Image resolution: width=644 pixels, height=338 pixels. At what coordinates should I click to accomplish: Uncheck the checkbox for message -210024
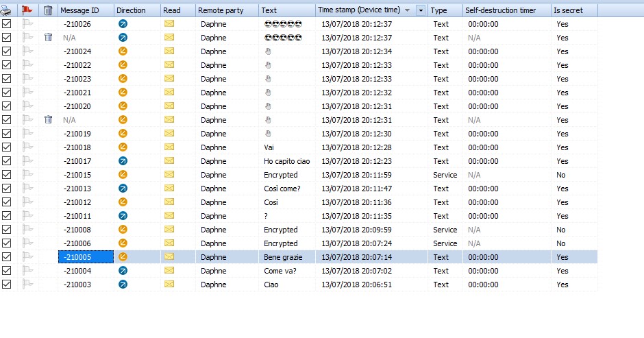click(x=7, y=51)
